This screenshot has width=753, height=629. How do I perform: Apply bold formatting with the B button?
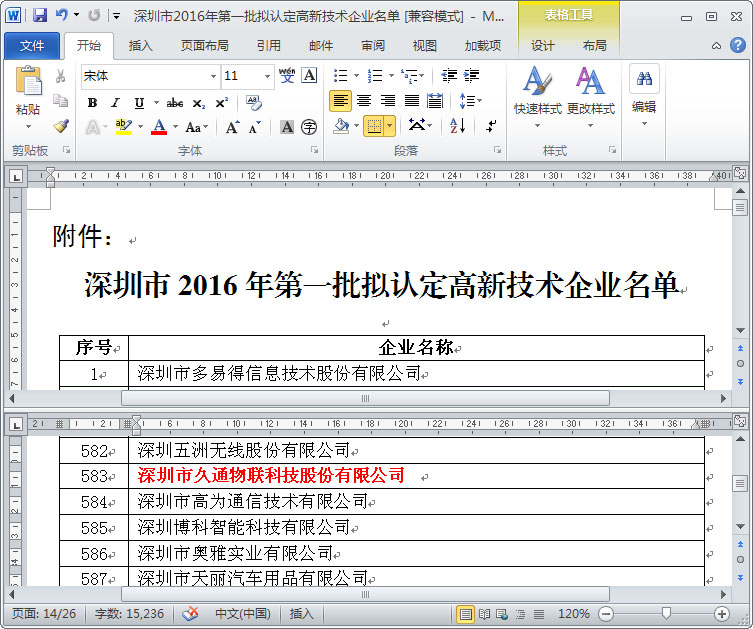click(x=92, y=102)
